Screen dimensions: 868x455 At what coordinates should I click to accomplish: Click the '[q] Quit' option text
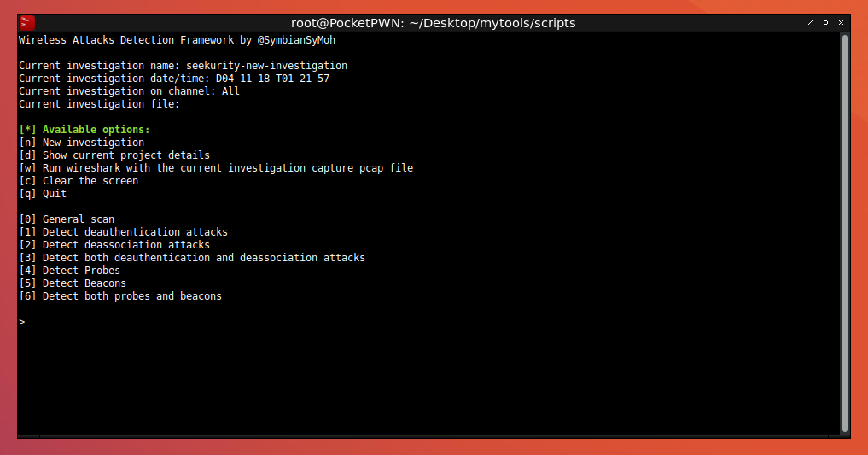pyautogui.click(x=43, y=193)
